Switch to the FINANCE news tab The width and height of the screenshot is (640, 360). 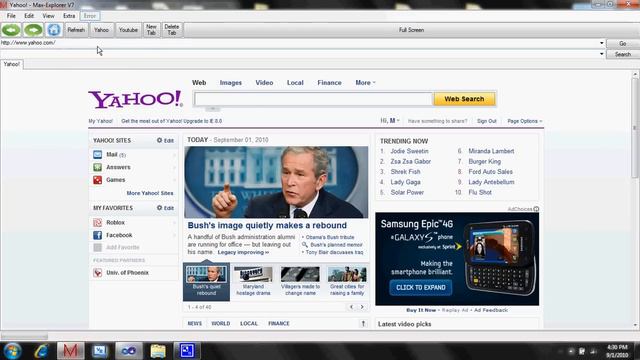click(x=279, y=323)
